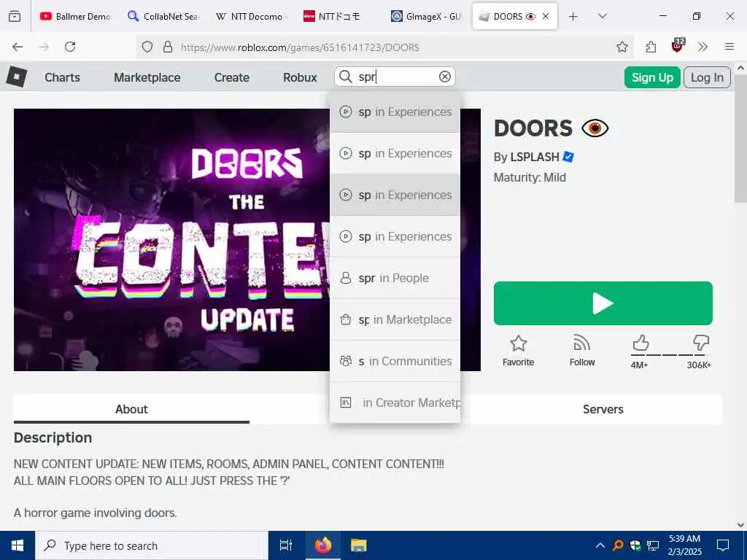This screenshot has width=747, height=560.
Task: Switch to CollabNet Search tab
Action: [x=163, y=16]
